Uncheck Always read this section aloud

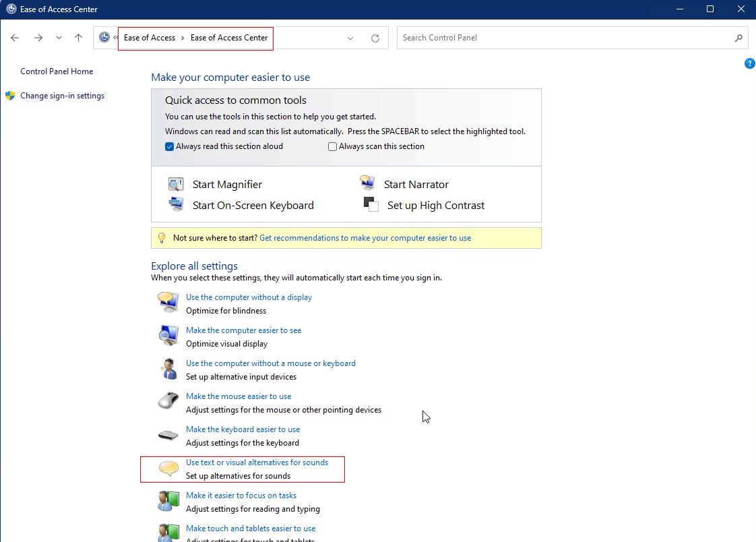[169, 146]
